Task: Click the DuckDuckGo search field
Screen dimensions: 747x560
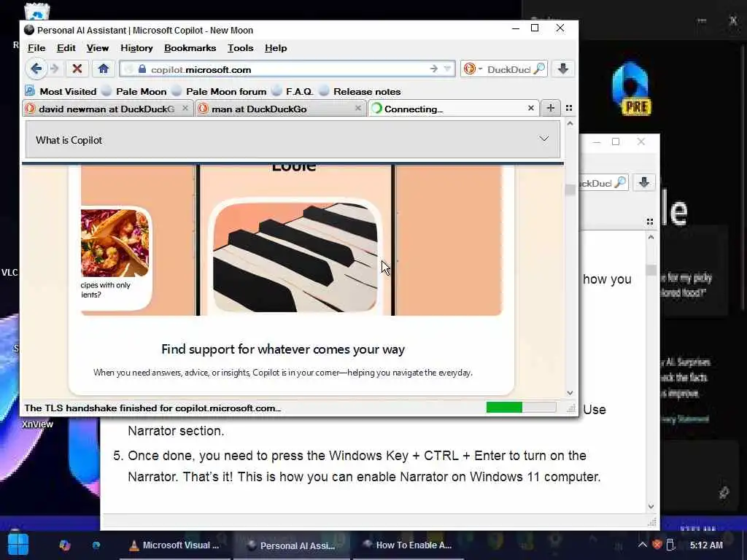Action: point(508,69)
